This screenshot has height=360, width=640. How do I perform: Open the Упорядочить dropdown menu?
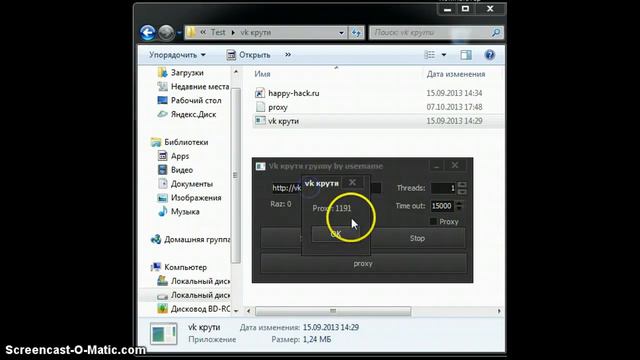177,55
